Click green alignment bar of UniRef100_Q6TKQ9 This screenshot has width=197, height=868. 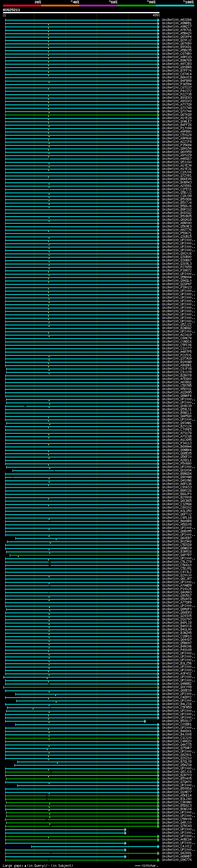(82, 115)
